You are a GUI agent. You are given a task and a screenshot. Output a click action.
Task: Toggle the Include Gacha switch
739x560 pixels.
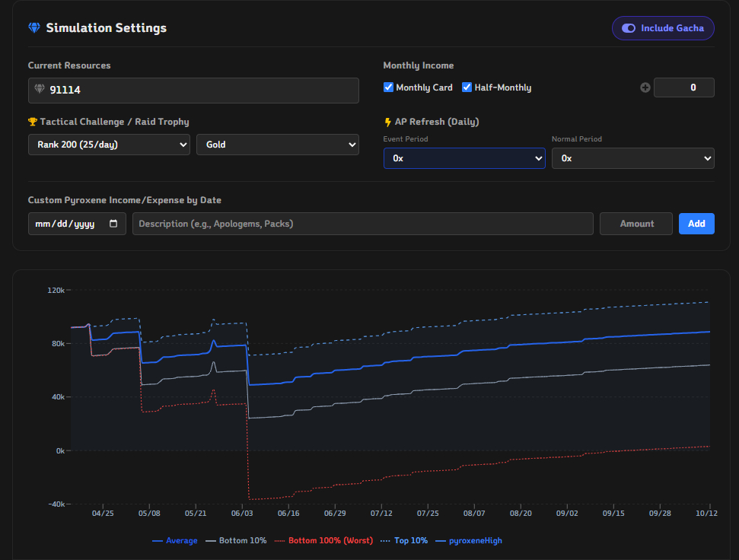tap(663, 28)
